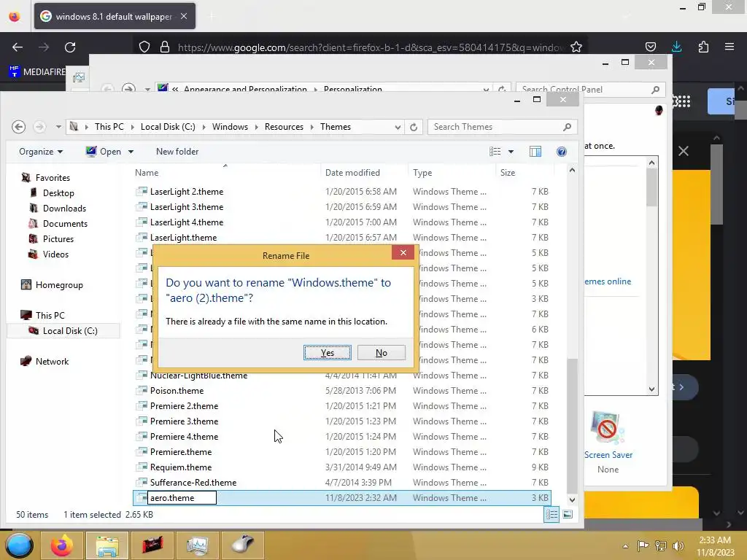Open Firefox extensions icon
This screenshot has width=747, height=560.
[x=703, y=47]
